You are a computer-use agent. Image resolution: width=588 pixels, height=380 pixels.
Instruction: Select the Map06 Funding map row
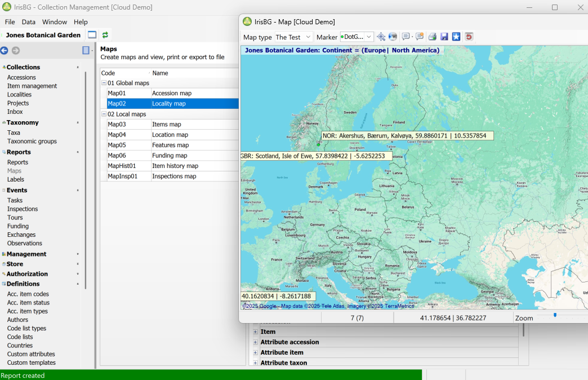click(172, 156)
